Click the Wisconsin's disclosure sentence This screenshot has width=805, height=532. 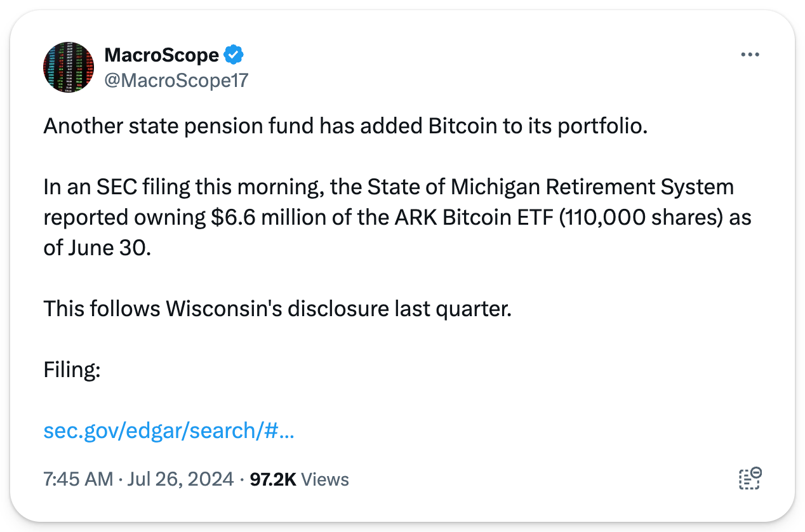277,309
